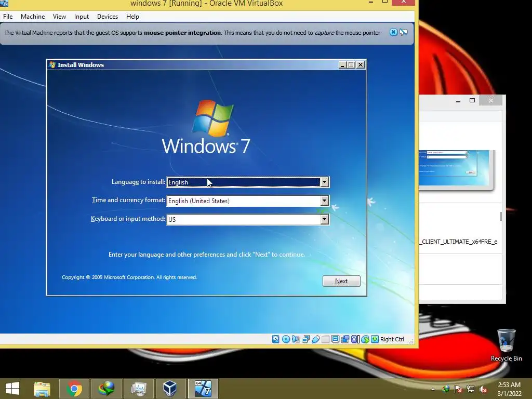The image size is (532, 399).
Task: Click the don't-show-again speech bubble icon in notification
Action: pyautogui.click(x=403, y=32)
